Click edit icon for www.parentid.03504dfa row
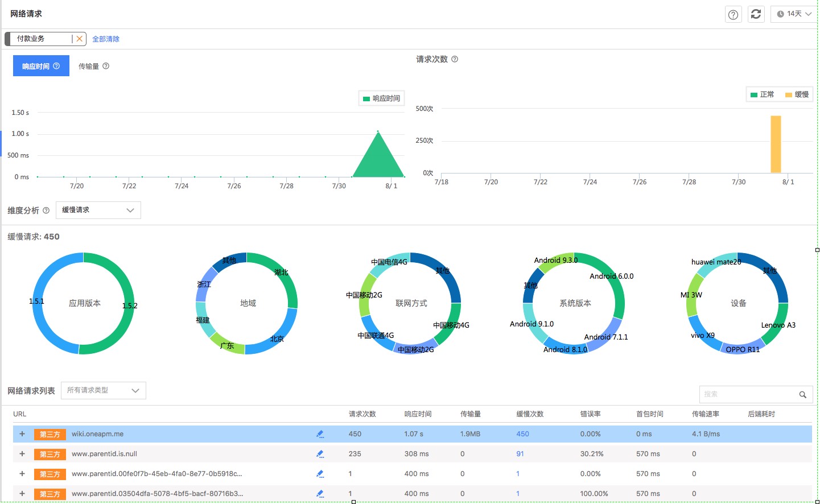Screen dimensions: 824x504 320,494
